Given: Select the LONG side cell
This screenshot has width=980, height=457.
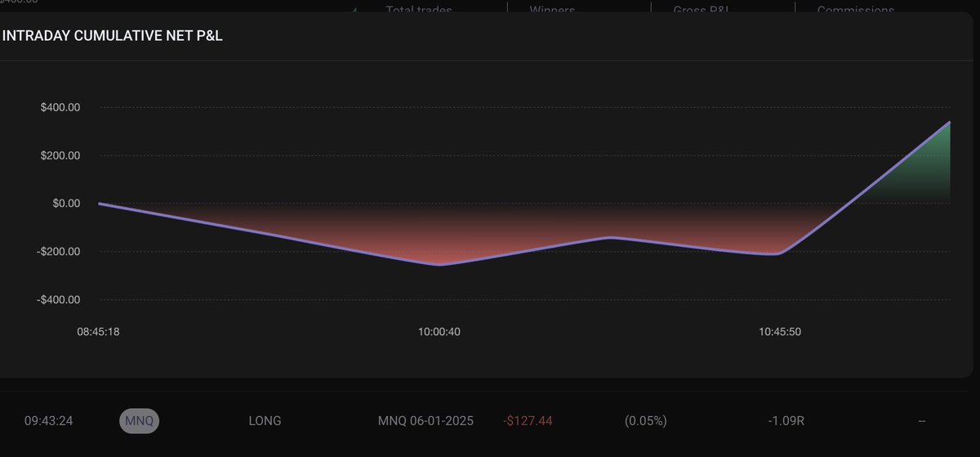Looking at the screenshot, I should pyautogui.click(x=265, y=421).
